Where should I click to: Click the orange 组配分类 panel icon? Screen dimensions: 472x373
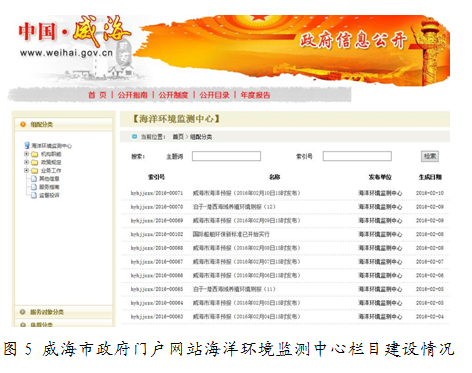tap(23, 124)
